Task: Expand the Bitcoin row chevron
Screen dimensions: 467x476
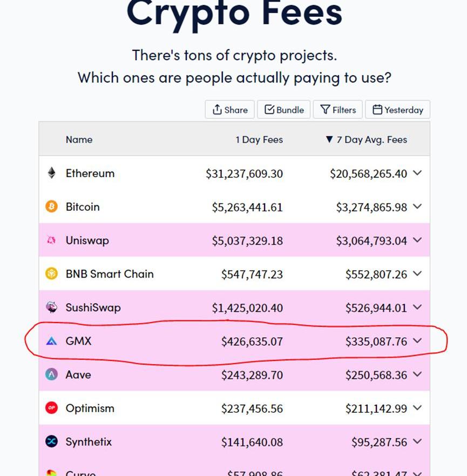Action: click(x=417, y=206)
